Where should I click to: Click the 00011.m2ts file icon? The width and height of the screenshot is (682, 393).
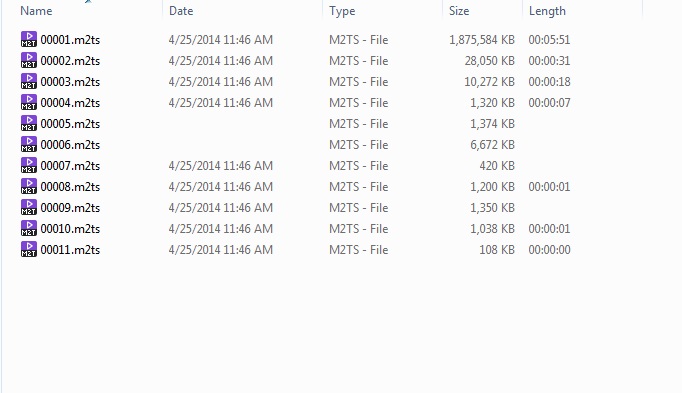(x=29, y=249)
